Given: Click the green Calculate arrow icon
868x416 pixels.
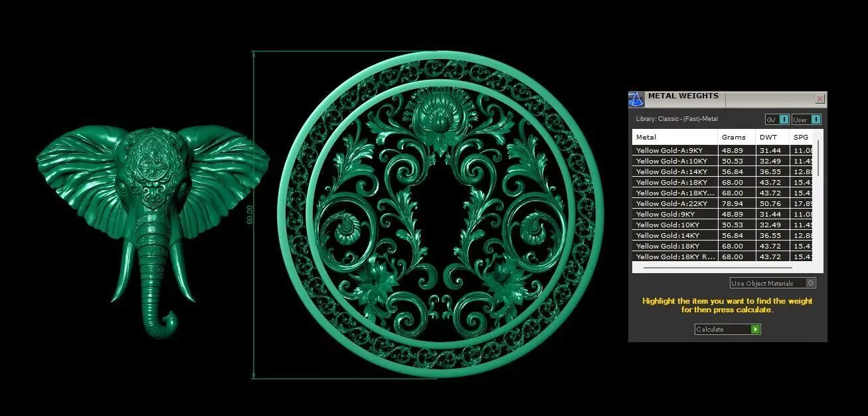Looking at the screenshot, I should click(755, 329).
